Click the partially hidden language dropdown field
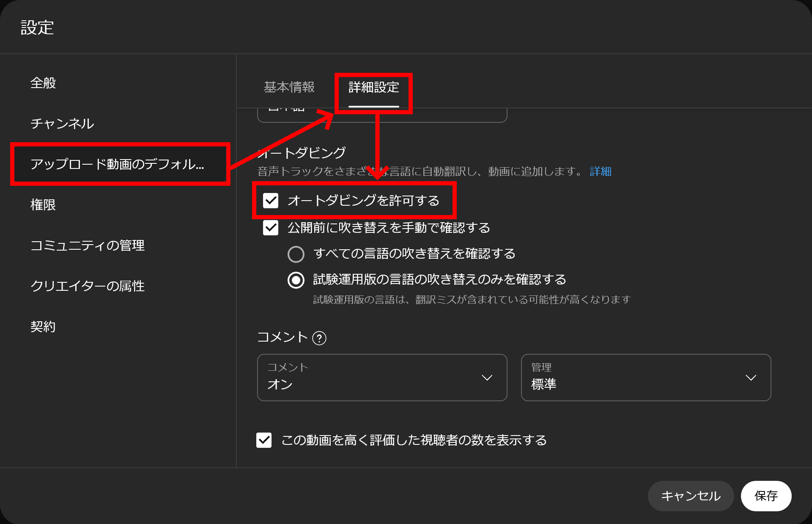The image size is (812, 524). coord(382,115)
